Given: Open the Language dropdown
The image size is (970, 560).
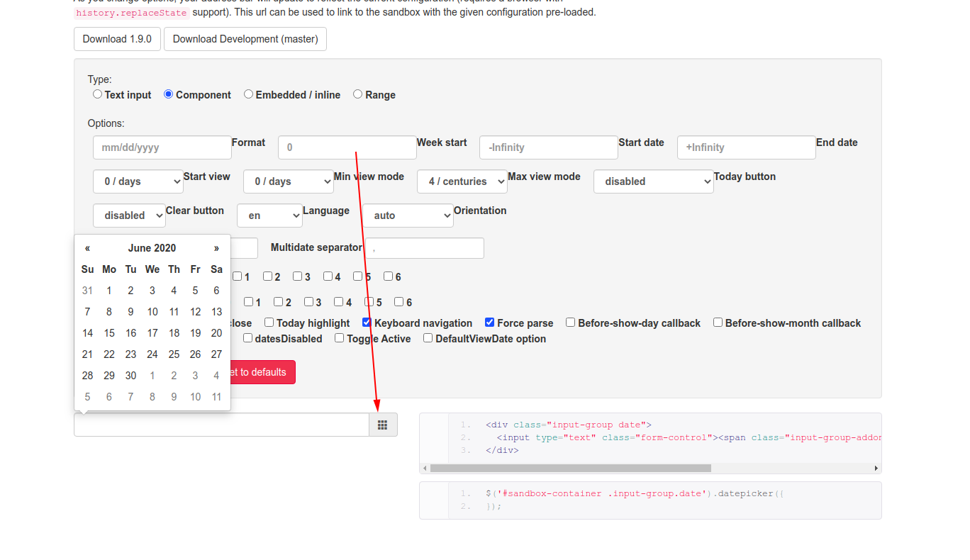Looking at the screenshot, I should click(269, 215).
